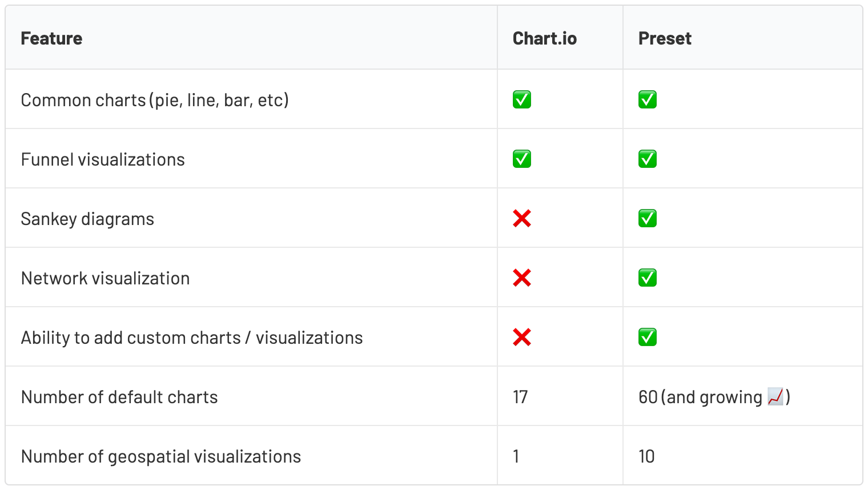Image resolution: width=868 pixels, height=490 pixels.
Task: Click the value 10 for geospatial visualizations
Action: tap(646, 456)
